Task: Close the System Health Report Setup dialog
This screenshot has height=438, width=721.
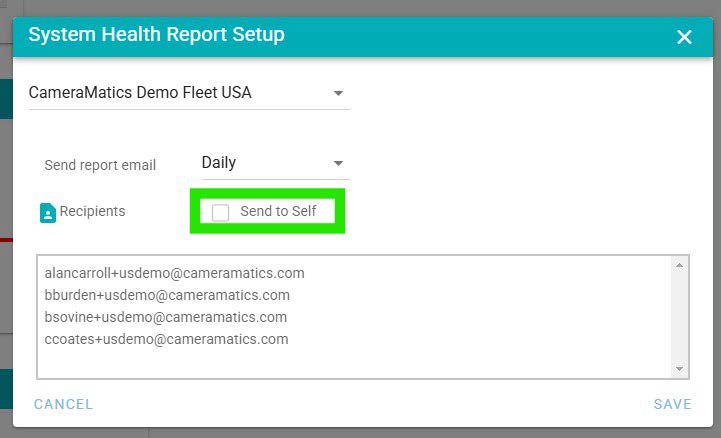Action: click(x=684, y=37)
